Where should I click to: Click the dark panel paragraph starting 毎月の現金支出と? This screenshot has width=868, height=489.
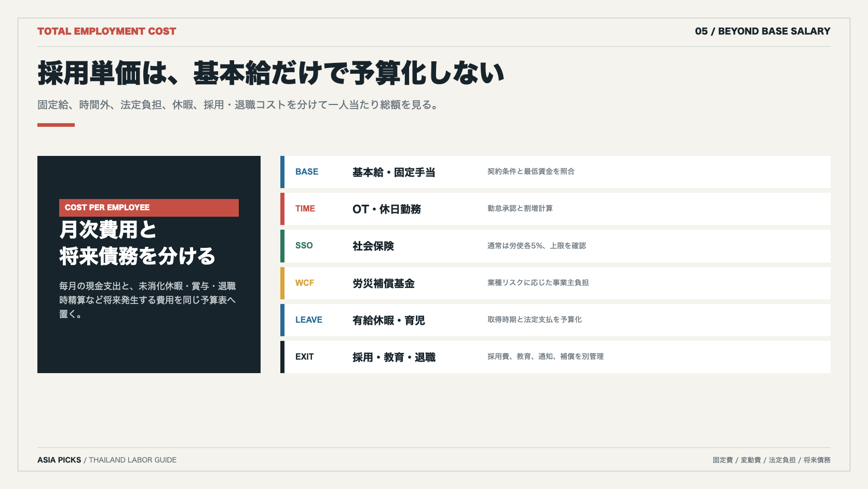148,300
